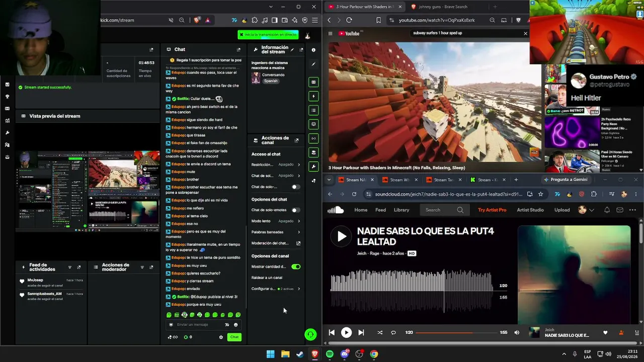Edit stream info with the pencil beside 'Información del stream'
The width and height of the screenshot is (644, 362).
[x=292, y=50]
